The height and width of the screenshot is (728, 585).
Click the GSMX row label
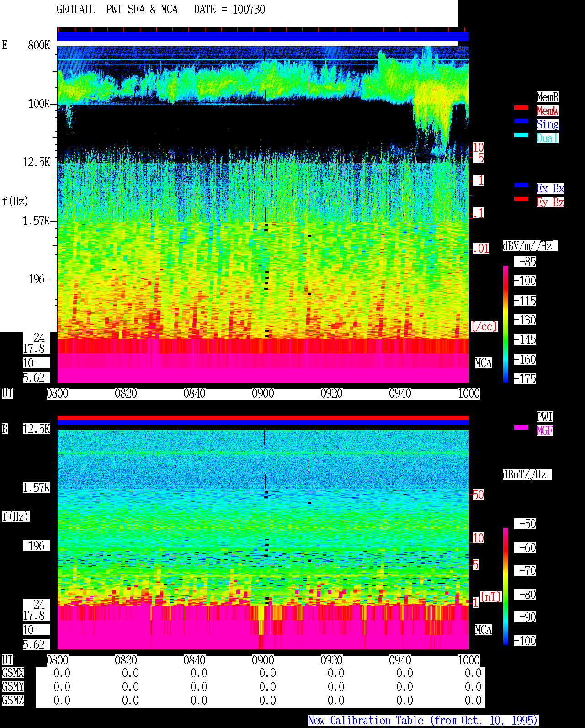tap(13, 673)
